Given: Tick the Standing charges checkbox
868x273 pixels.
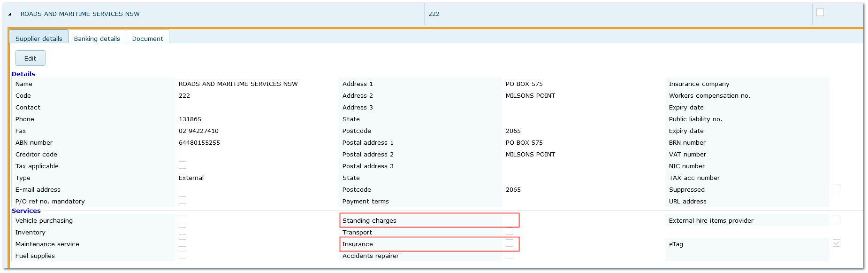Looking at the screenshot, I should pos(510,219).
